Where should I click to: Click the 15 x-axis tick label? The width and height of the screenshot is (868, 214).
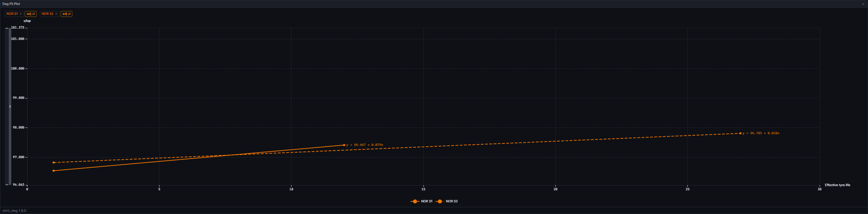pyautogui.click(x=423, y=189)
